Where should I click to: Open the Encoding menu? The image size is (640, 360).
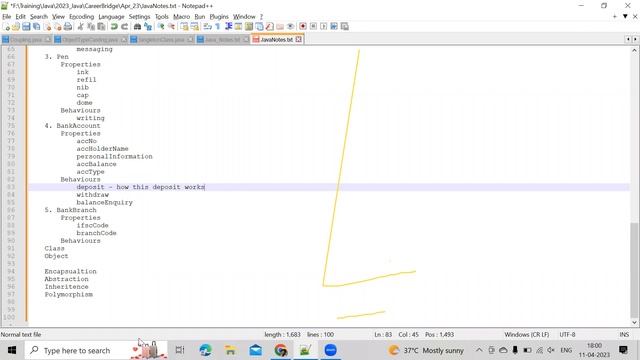pyautogui.click(x=81, y=17)
